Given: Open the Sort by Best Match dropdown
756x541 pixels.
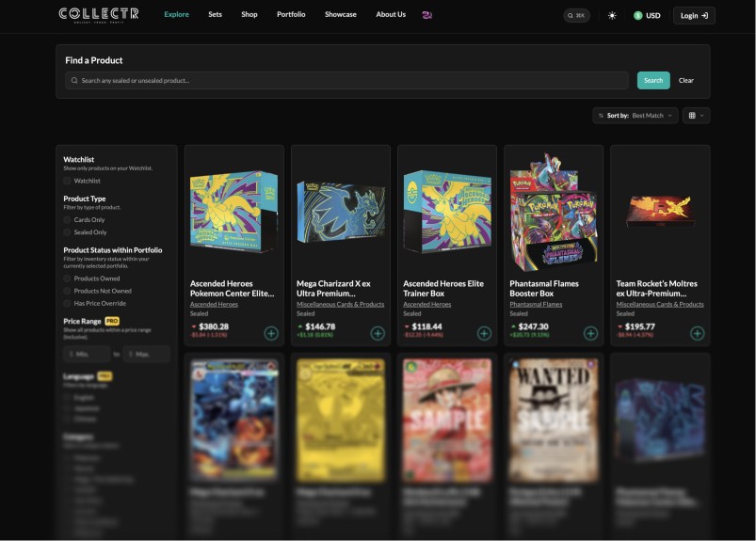Looking at the screenshot, I should tap(635, 116).
